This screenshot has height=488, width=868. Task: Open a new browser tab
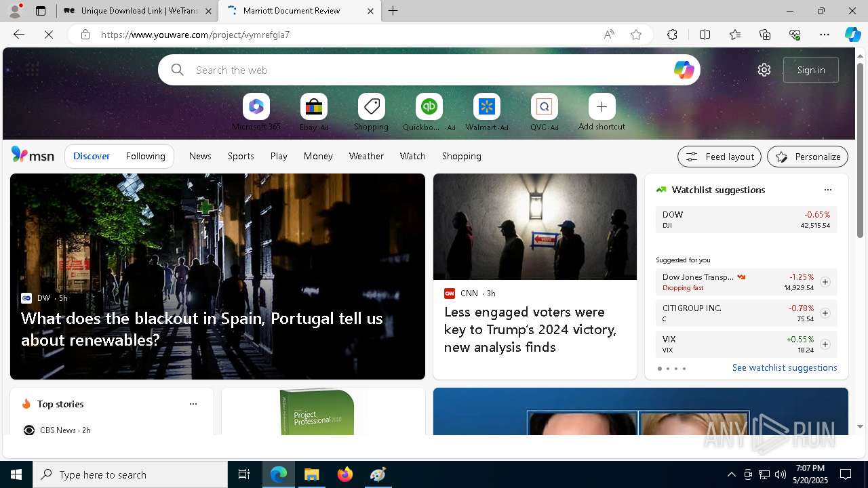(x=393, y=11)
